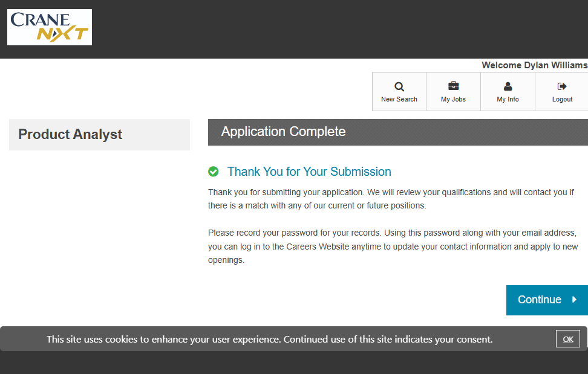Click the Crane NXT logo
This screenshot has height=374, width=588.
coord(50,27)
